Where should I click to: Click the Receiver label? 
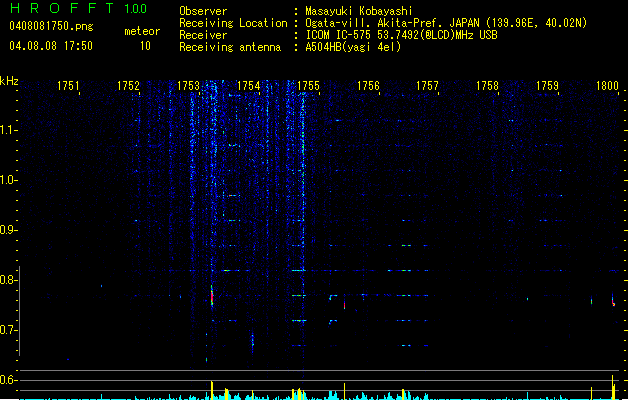tap(203, 35)
